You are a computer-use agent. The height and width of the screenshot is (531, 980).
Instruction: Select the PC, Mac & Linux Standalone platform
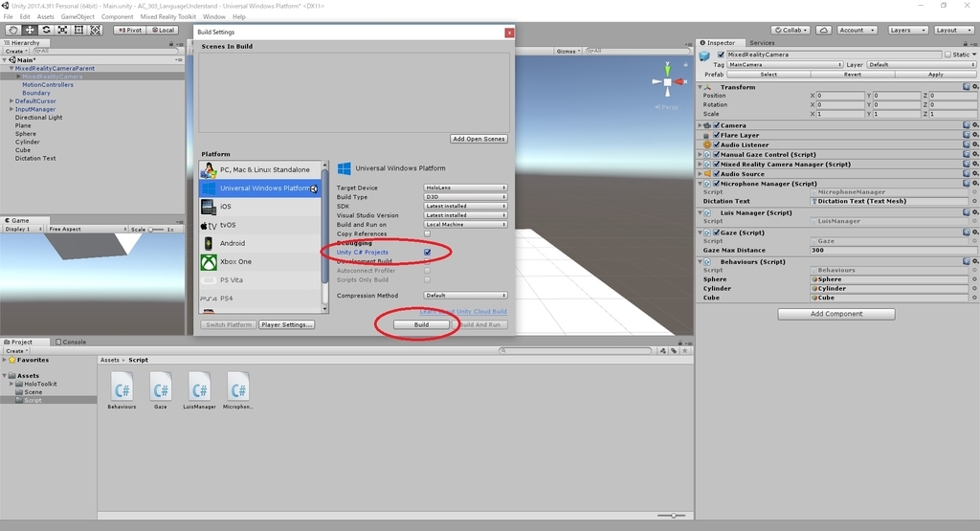[260, 169]
